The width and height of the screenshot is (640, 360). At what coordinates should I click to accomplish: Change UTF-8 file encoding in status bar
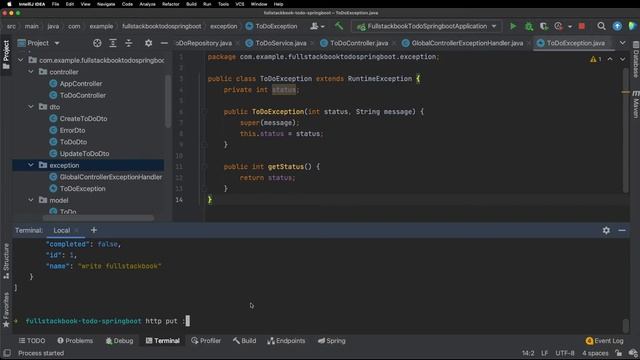pyautogui.click(x=564, y=353)
